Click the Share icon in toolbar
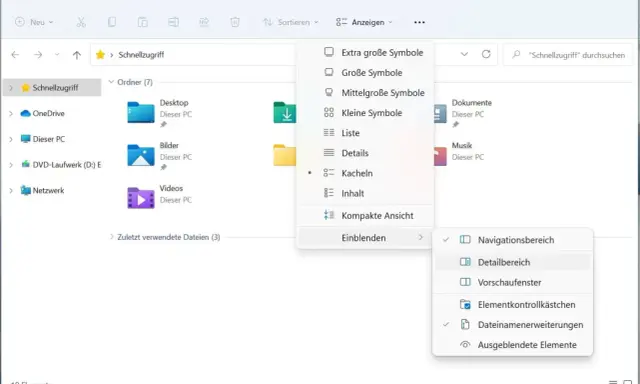Viewport: 640px width, 384px height. click(204, 22)
